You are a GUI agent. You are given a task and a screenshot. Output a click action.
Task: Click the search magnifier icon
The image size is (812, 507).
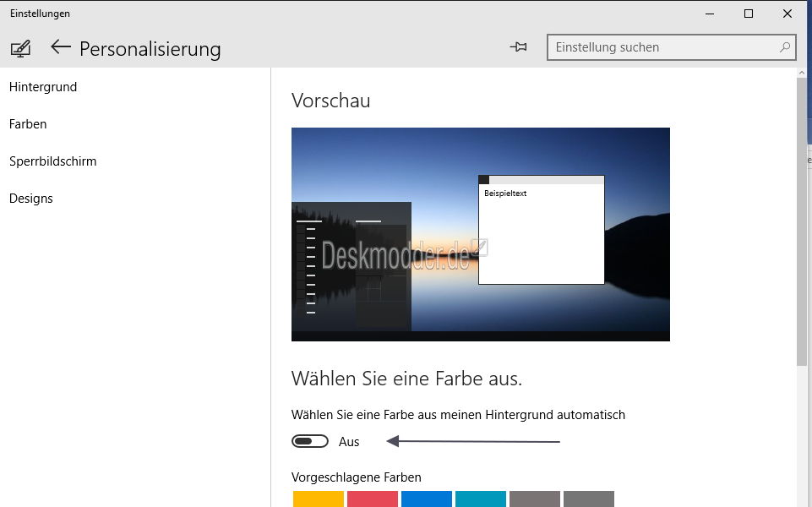(x=785, y=47)
